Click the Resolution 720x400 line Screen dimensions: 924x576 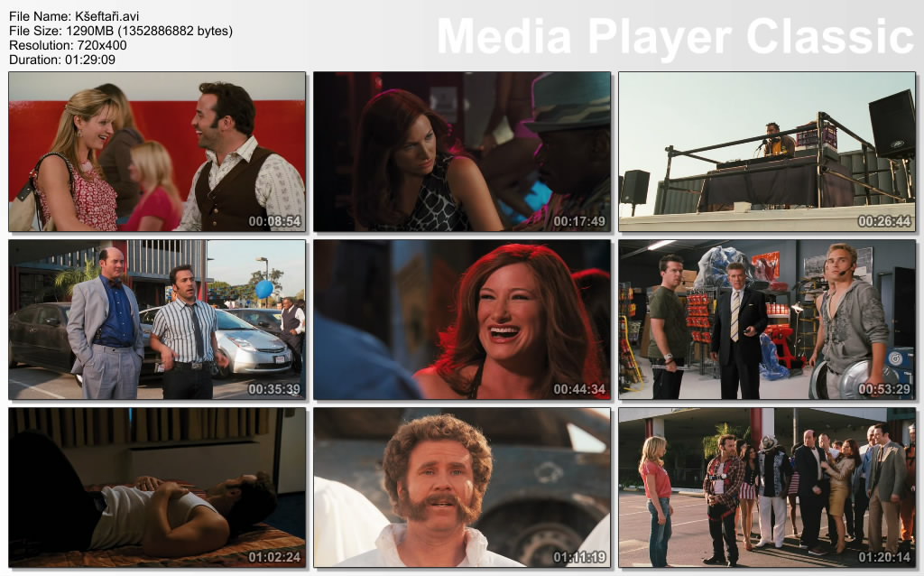click(68, 45)
